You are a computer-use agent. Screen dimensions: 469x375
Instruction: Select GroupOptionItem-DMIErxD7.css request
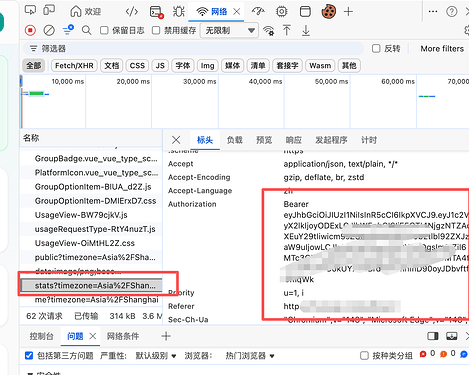pos(91,201)
